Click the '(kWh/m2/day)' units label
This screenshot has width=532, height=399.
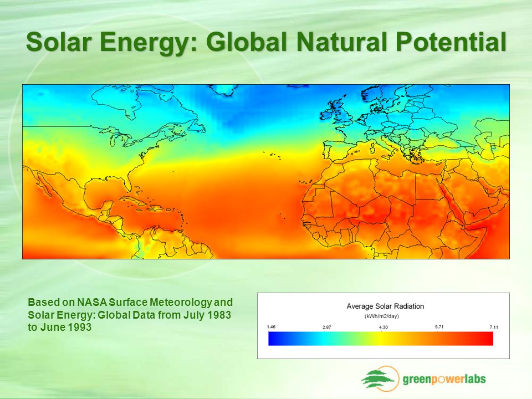click(x=382, y=316)
